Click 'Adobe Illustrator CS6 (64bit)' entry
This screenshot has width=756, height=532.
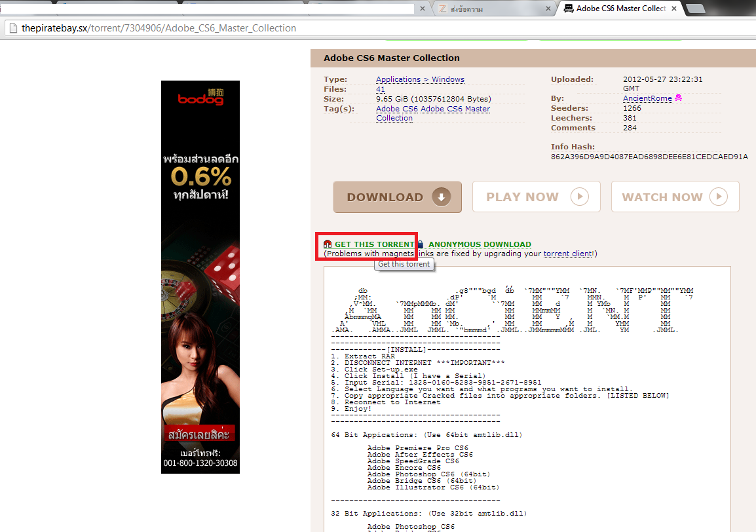pyautogui.click(x=434, y=487)
